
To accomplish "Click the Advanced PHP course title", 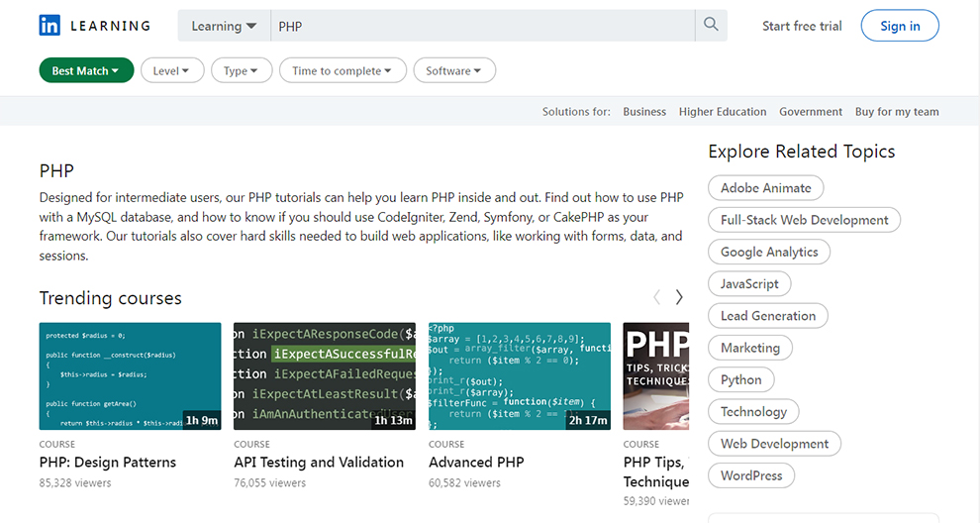I will [x=476, y=463].
